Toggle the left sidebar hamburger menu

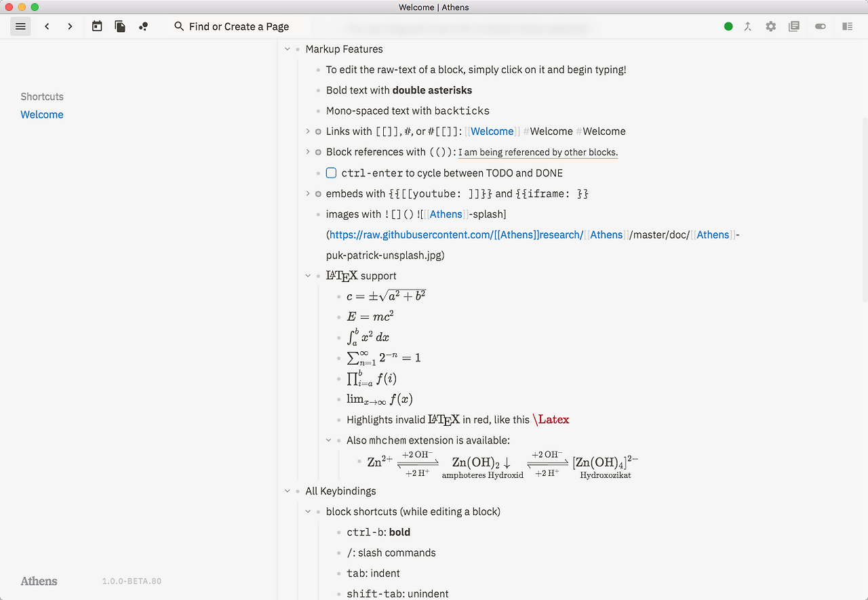tap(20, 26)
